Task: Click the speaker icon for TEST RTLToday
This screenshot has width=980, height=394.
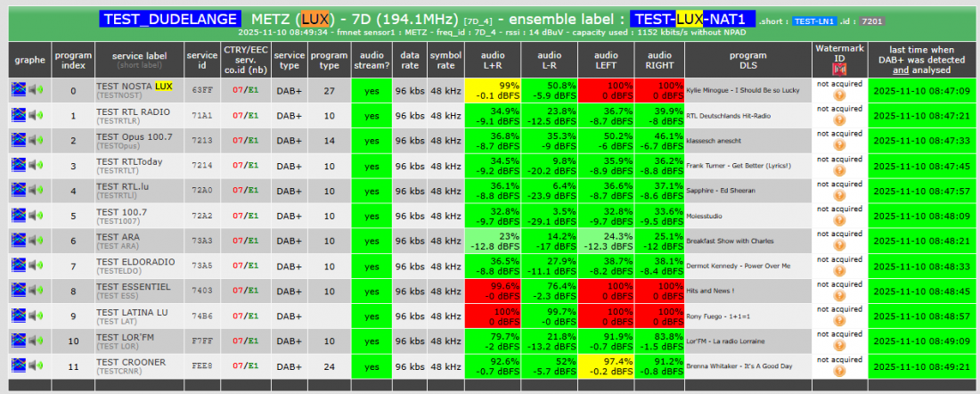Action: coord(37,165)
